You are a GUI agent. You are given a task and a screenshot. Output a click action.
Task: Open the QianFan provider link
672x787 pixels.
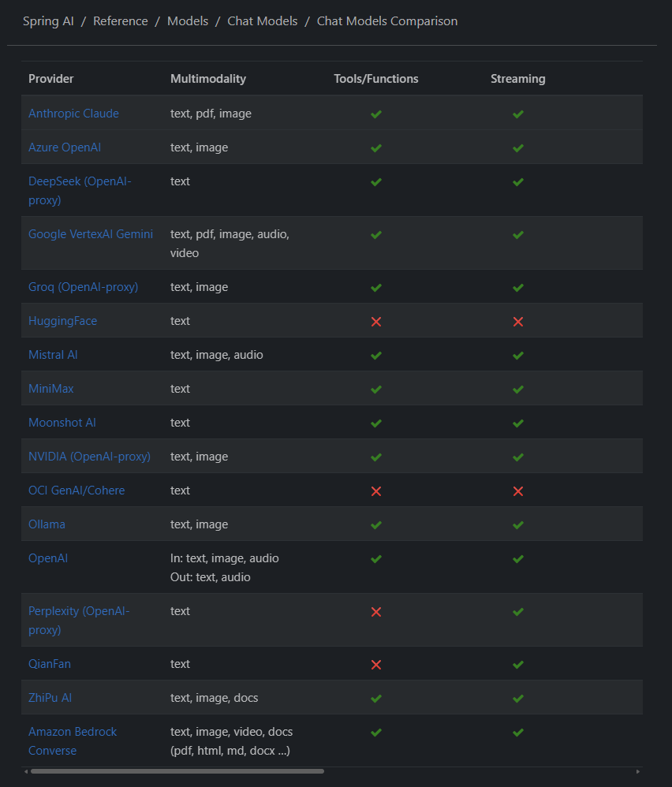pos(49,664)
